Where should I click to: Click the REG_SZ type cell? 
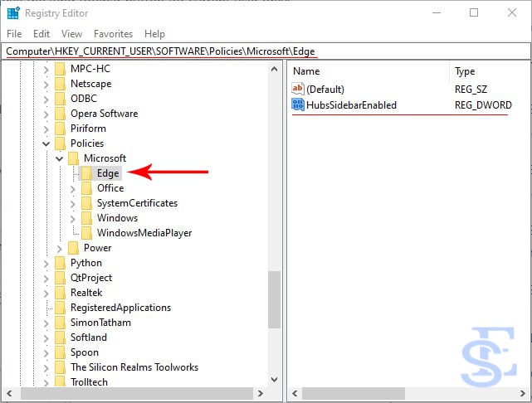pos(471,90)
